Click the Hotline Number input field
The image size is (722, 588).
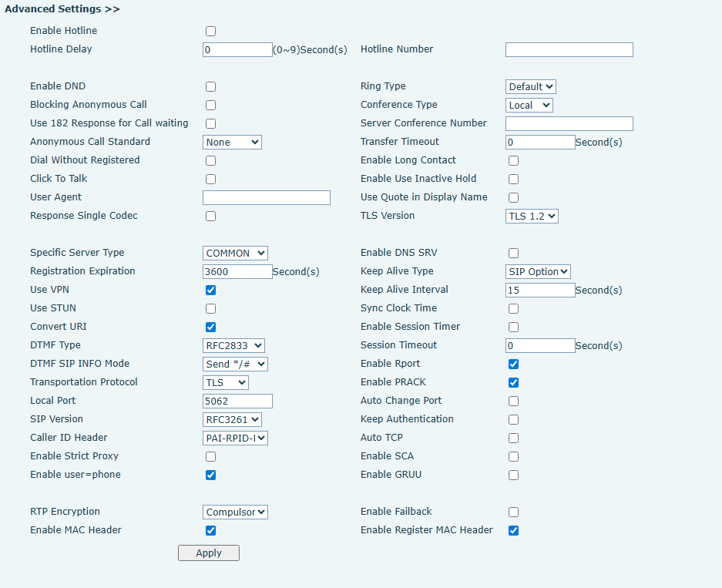(569, 50)
